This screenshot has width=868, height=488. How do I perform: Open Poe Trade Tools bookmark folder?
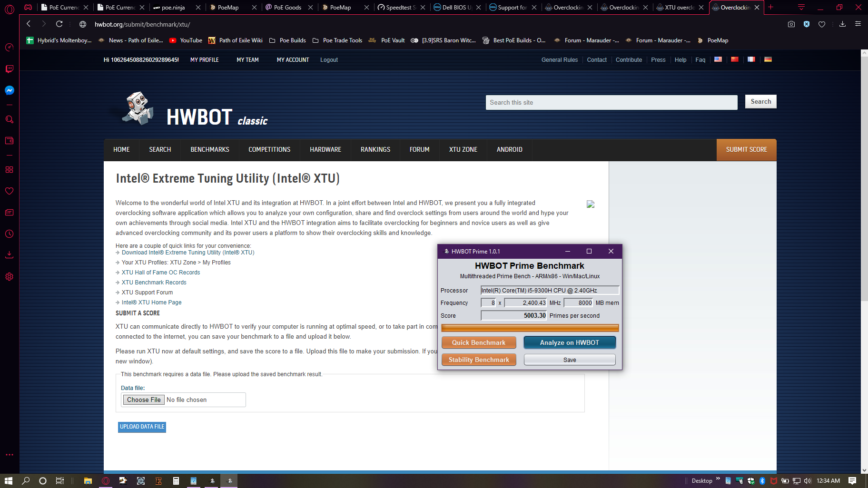pyautogui.click(x=337, y=40)
